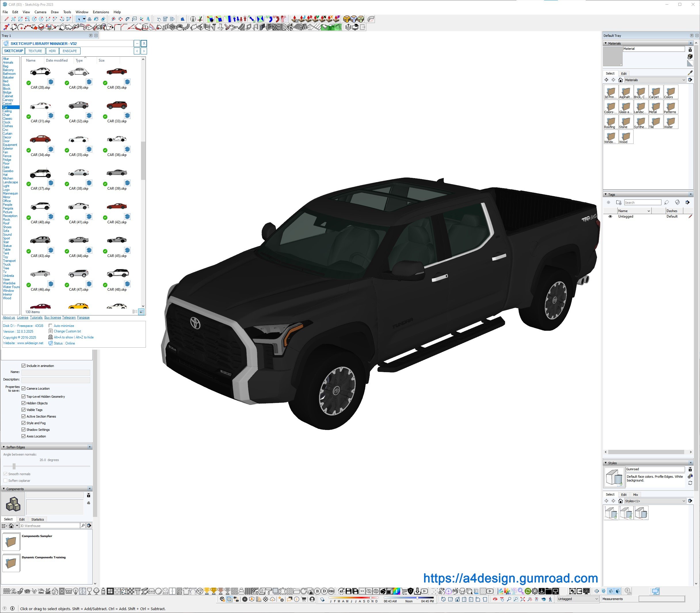
Task: Select the Eraser tool in toolbar
Action: click(x=103, y=19)
